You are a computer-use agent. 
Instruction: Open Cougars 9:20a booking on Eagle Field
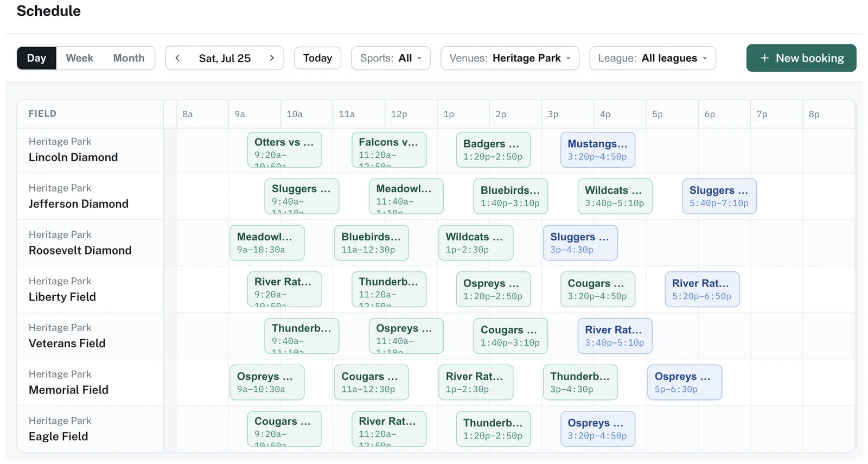click(x=284, y=429)
